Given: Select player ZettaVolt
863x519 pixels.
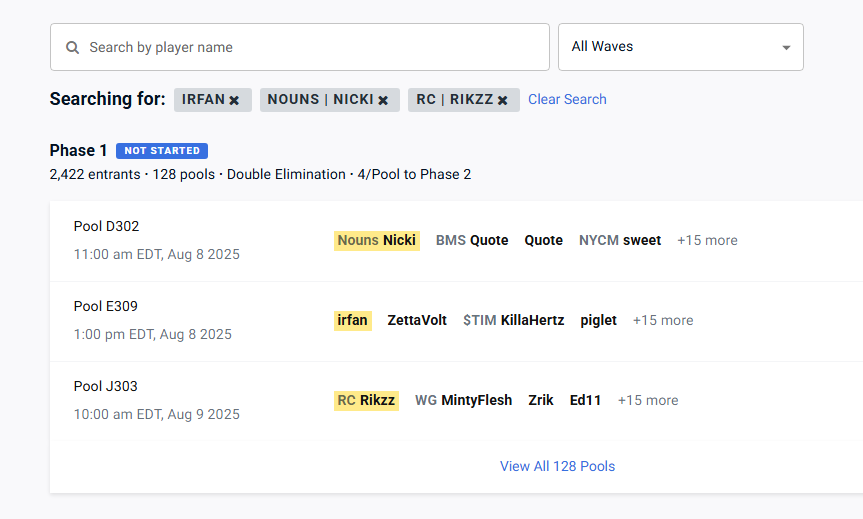Looking at the screenshot, I should (417, 320).
